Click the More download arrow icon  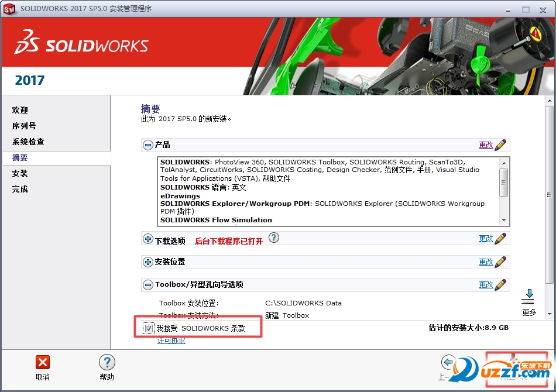[528, 297]
